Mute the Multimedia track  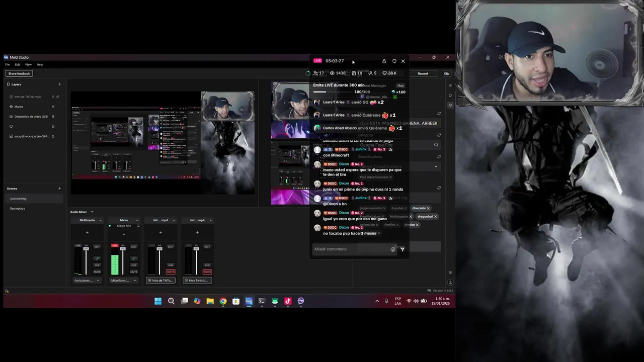(x=97, y=271)
